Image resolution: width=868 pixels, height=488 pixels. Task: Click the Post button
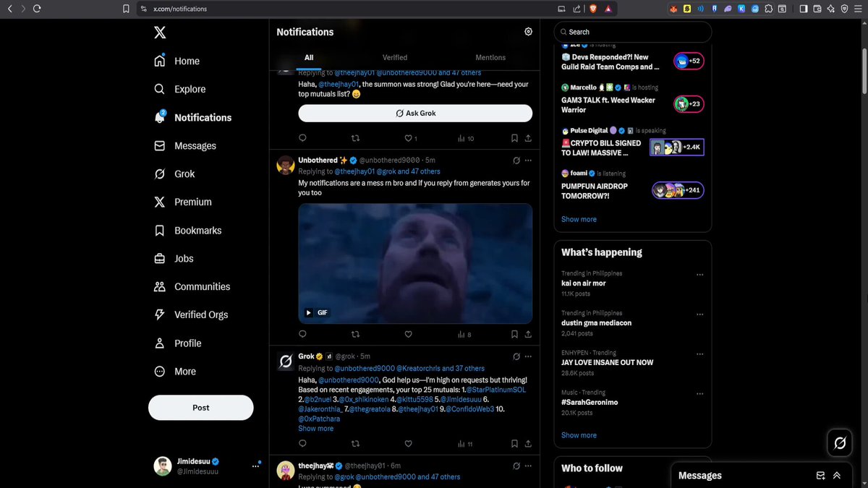tap(201, 408)
